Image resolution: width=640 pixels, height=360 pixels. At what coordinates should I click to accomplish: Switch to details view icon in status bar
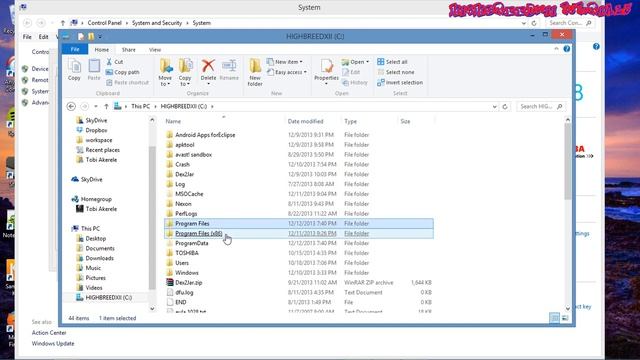pyautogui.click(x=554, y=318)
